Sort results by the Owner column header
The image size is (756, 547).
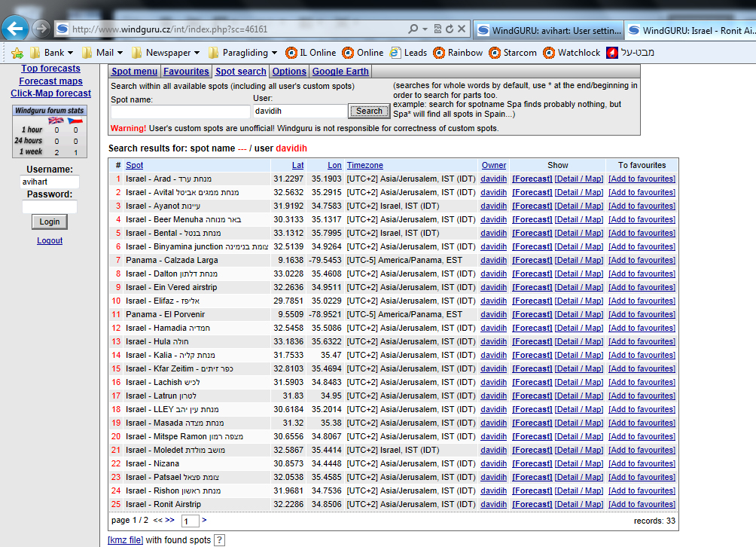click(494, 165)
